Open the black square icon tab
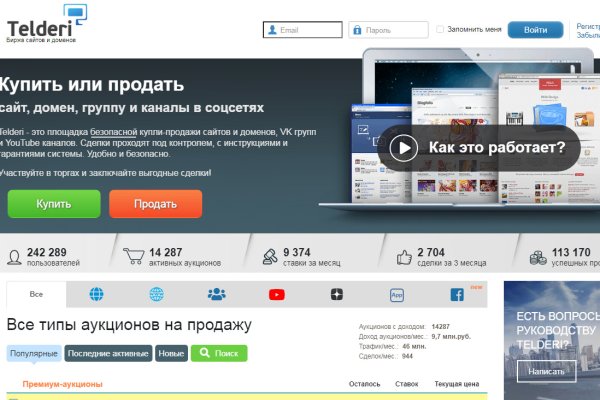 (x=337, y=295)
